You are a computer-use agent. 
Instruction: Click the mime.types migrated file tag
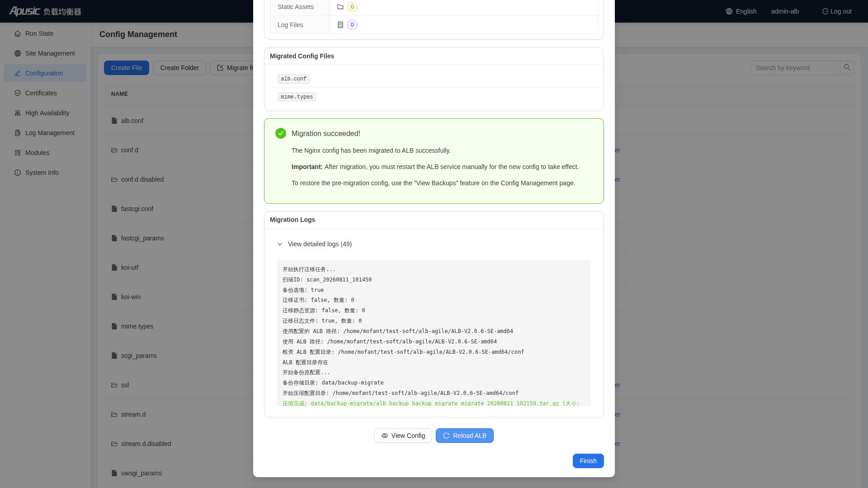point(297,97)
